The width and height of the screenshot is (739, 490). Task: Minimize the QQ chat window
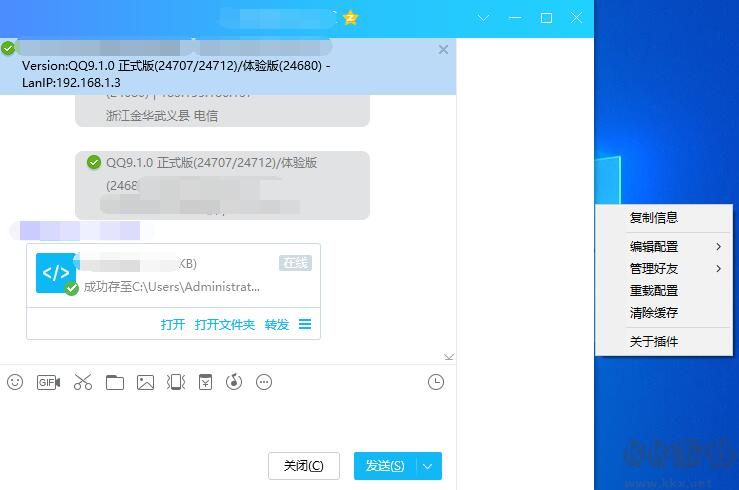point(515,18)
